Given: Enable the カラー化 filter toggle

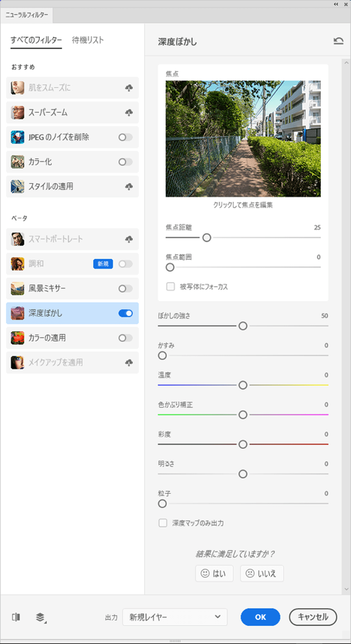Looking at the screenshot, I should (x=126, y=162).
